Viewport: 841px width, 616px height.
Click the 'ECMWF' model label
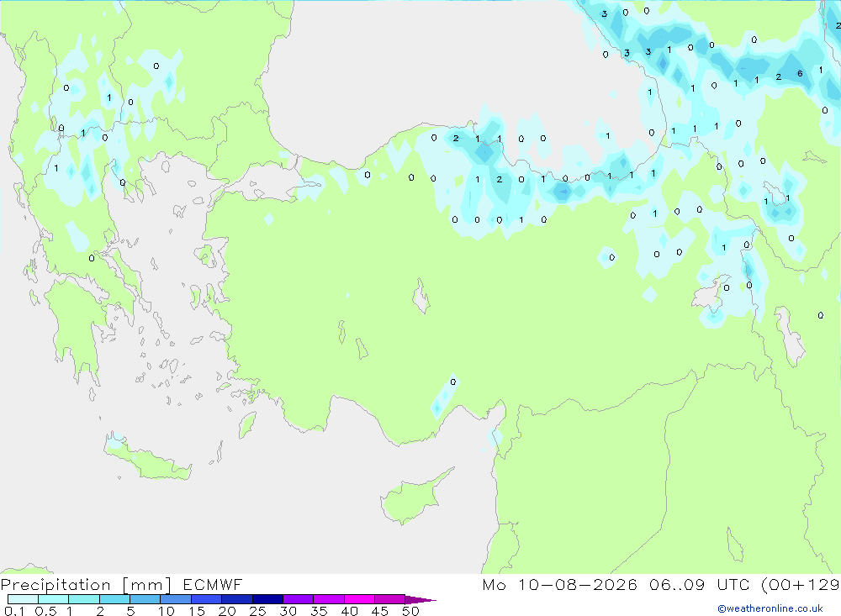coord(213,585)
